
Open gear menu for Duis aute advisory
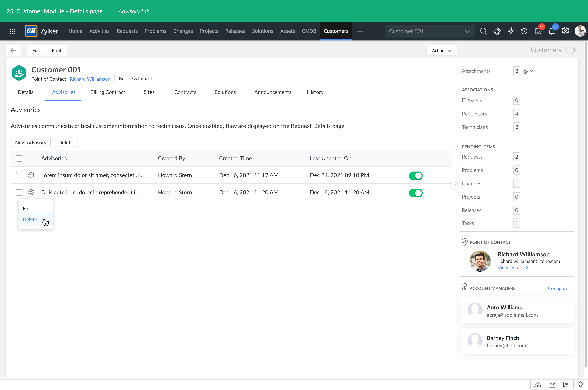pyautogui.click(x=31, y=192)
